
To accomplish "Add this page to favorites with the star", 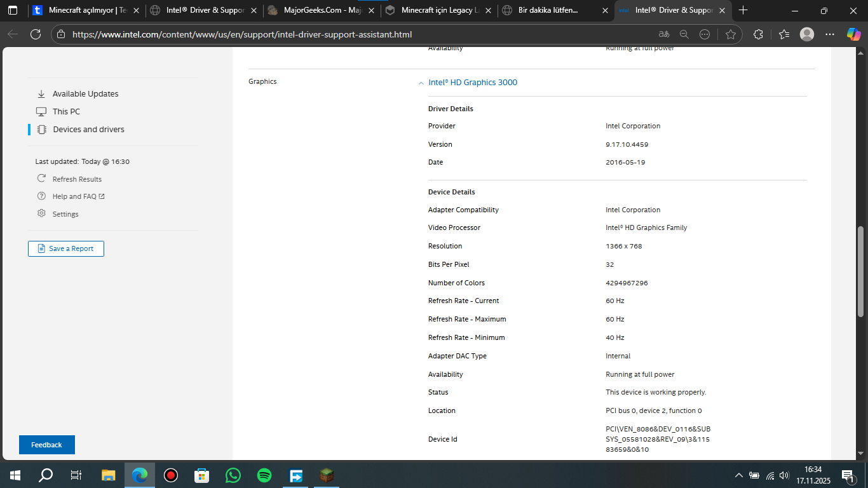I will coord(731,34).
